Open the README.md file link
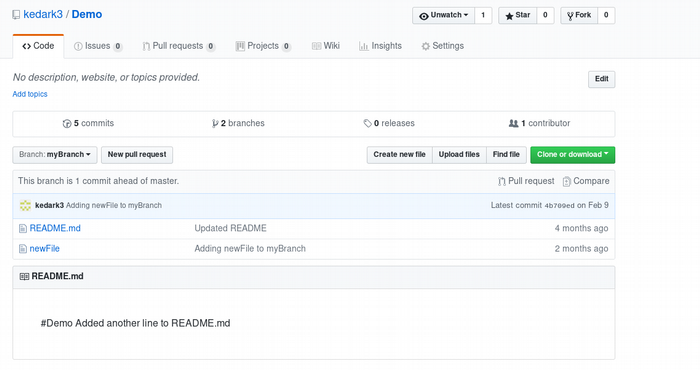Screen dimensions: 700x370 (55, 229)
